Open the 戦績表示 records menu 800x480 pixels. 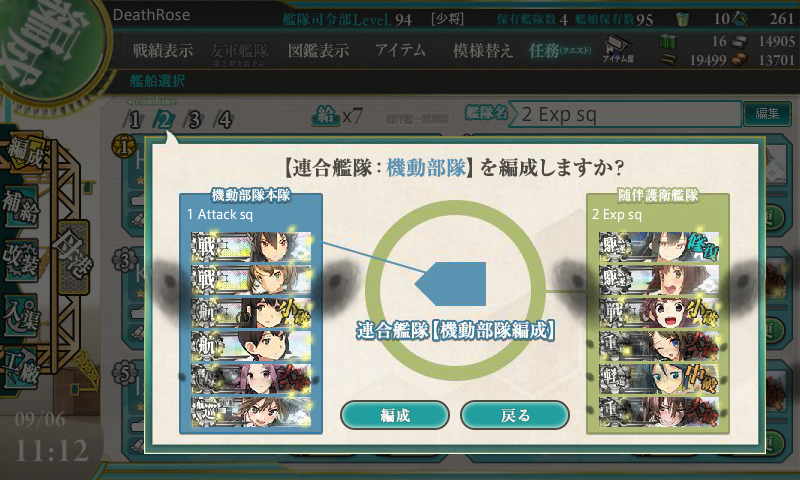click(163, 50)
